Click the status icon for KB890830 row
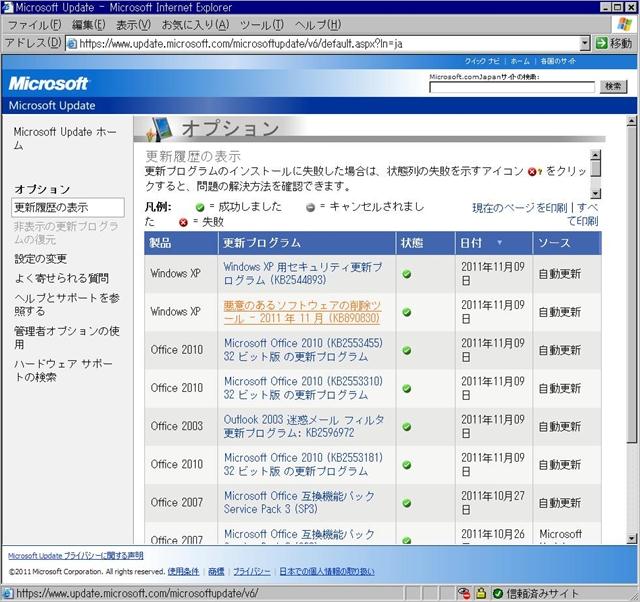The image size is (640, 602). [407, 312]
